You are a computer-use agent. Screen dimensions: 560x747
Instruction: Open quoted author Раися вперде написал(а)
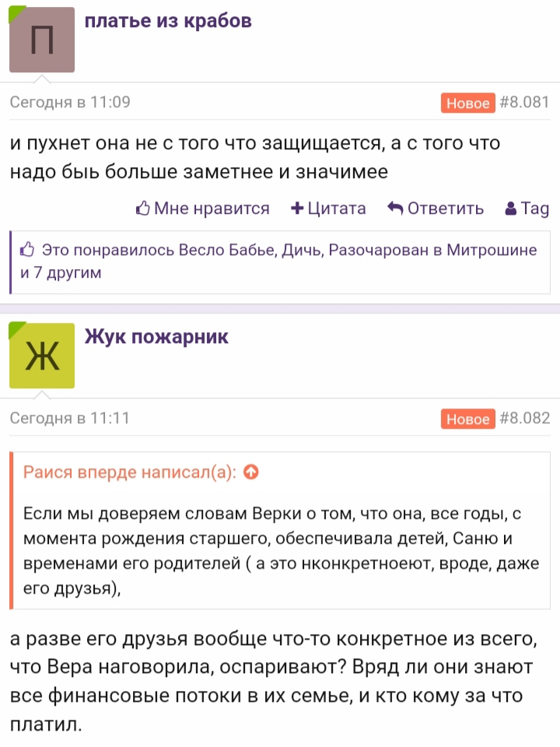(x=130, y=472)
